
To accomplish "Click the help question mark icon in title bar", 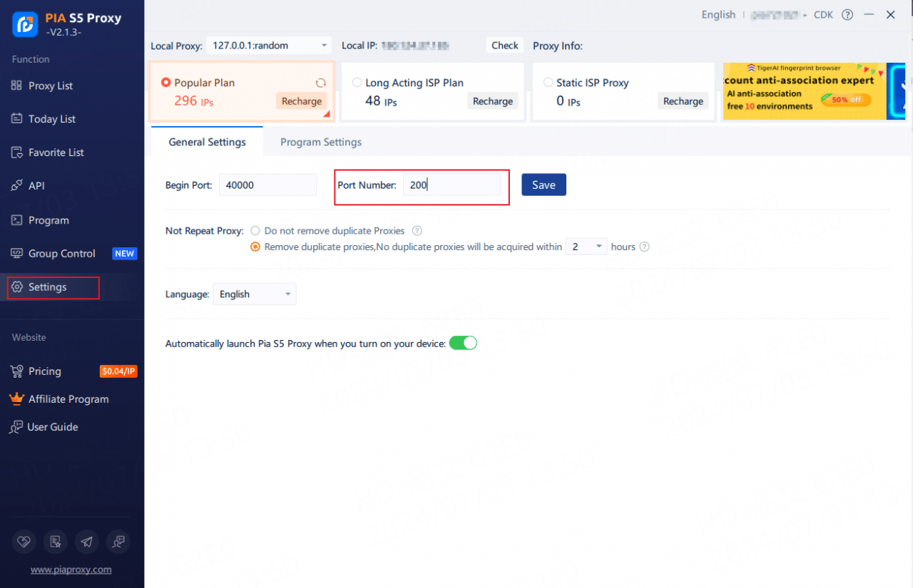I will point(847,15).
